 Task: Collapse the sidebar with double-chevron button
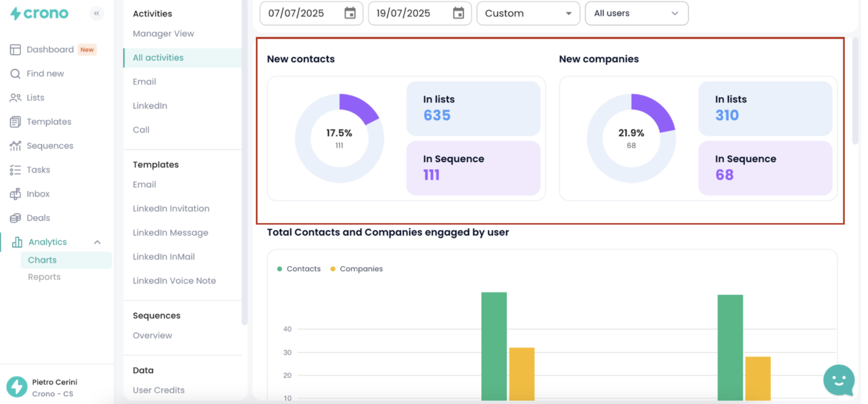pos(97,13)
